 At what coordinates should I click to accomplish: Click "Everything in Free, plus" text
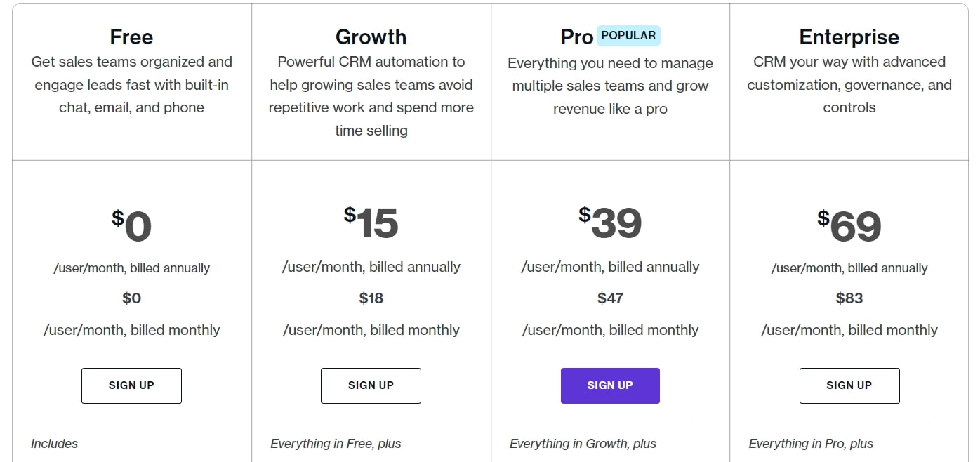point(336,444)
